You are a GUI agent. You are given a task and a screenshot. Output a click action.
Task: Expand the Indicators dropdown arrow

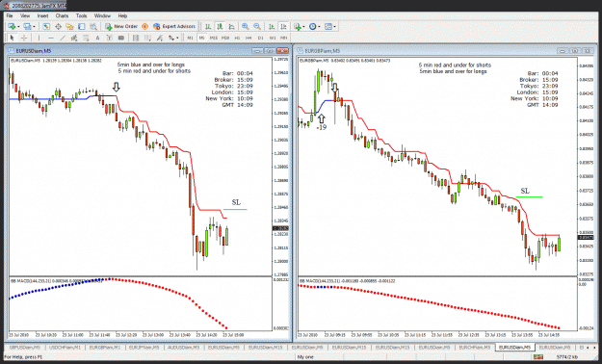303,27
